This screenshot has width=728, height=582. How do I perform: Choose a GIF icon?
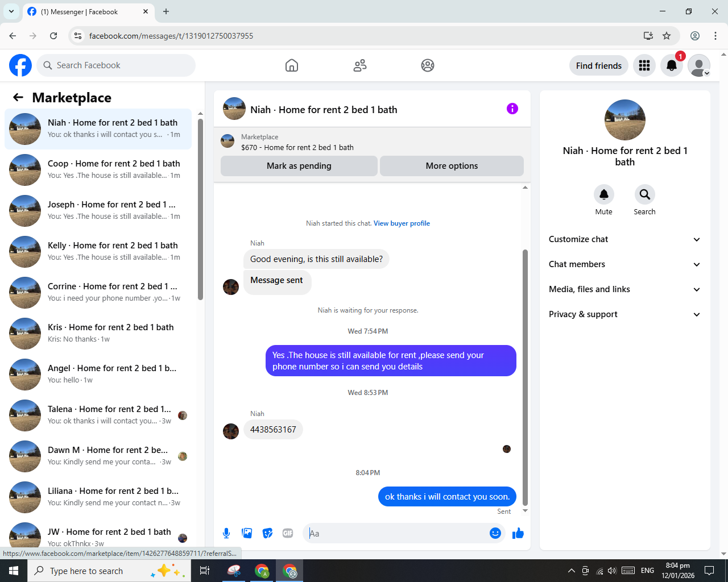[288, 533]
